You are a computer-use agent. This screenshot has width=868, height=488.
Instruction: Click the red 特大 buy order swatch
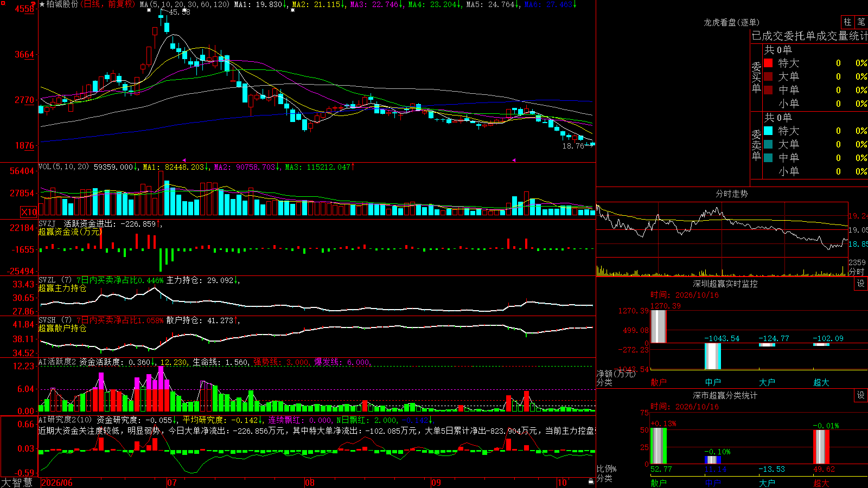tap(768, 63)
